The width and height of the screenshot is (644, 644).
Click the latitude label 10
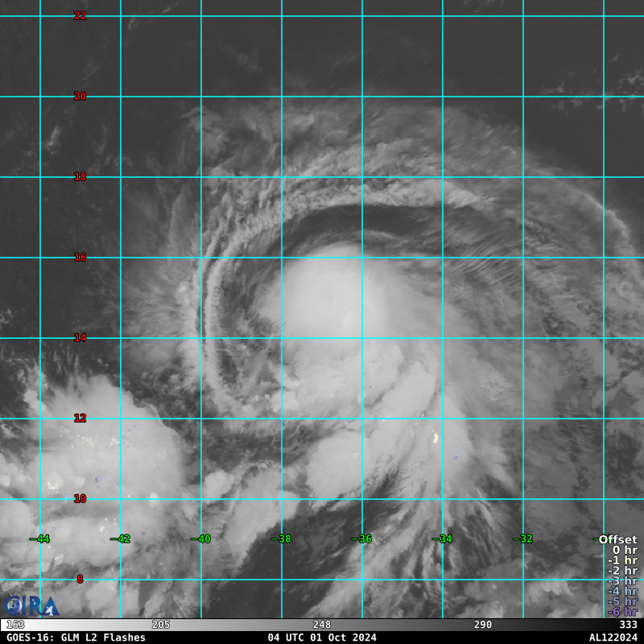[x=80, y=498]
